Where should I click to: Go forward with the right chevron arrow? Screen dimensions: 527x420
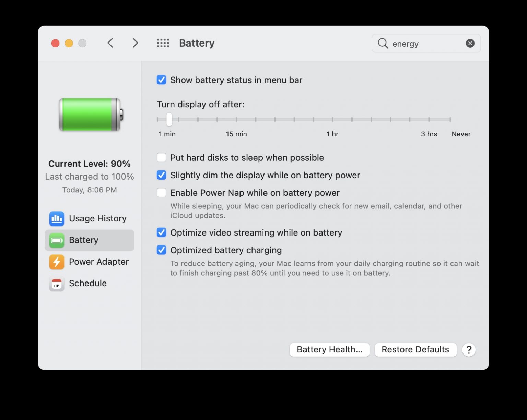(x=136, y=43)
